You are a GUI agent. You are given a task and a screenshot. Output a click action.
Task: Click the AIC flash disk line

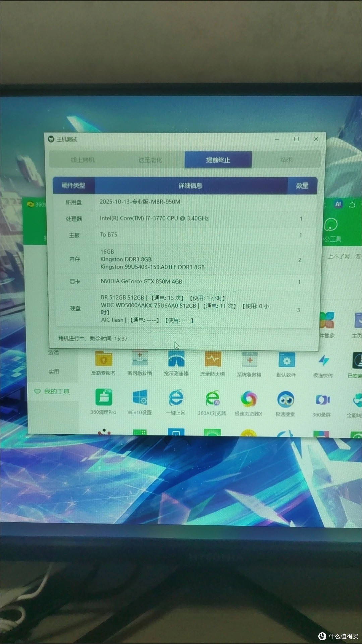coord(147,320)
